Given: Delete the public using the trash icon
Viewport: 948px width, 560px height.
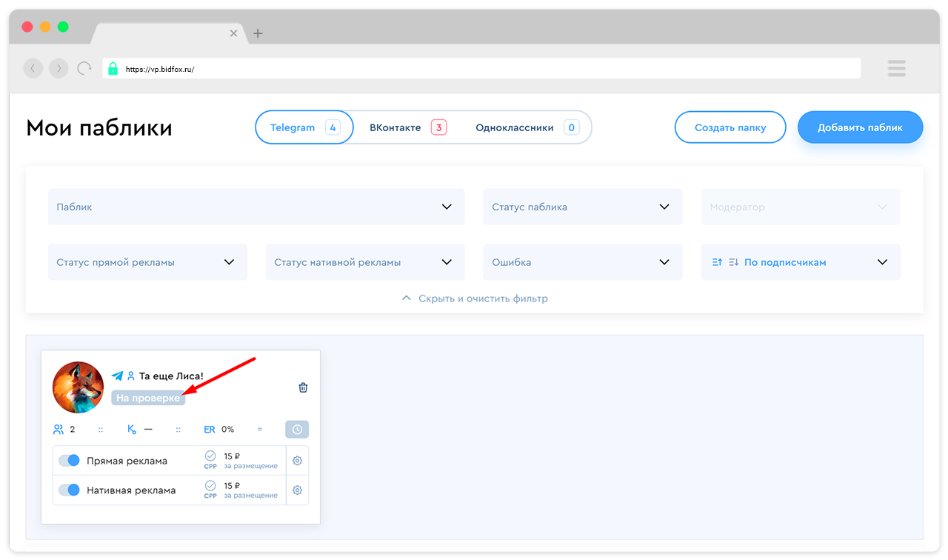Looking at the screenshot, I should 303,387.
